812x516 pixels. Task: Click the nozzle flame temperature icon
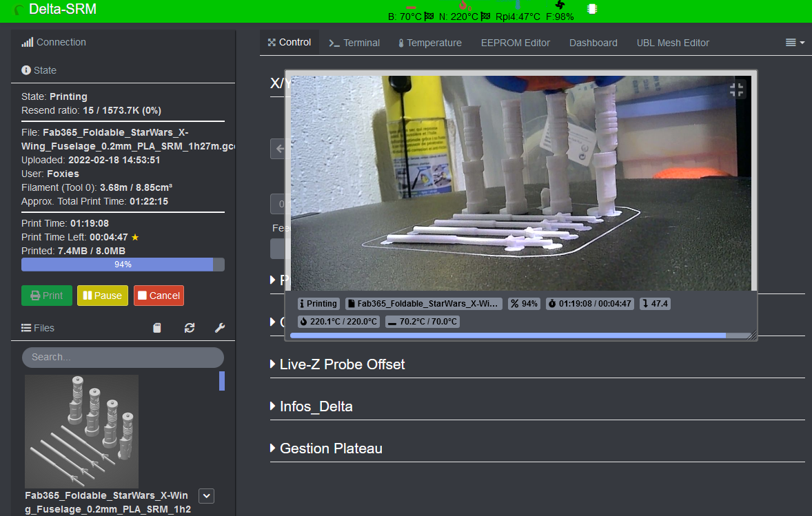point(463,6)
